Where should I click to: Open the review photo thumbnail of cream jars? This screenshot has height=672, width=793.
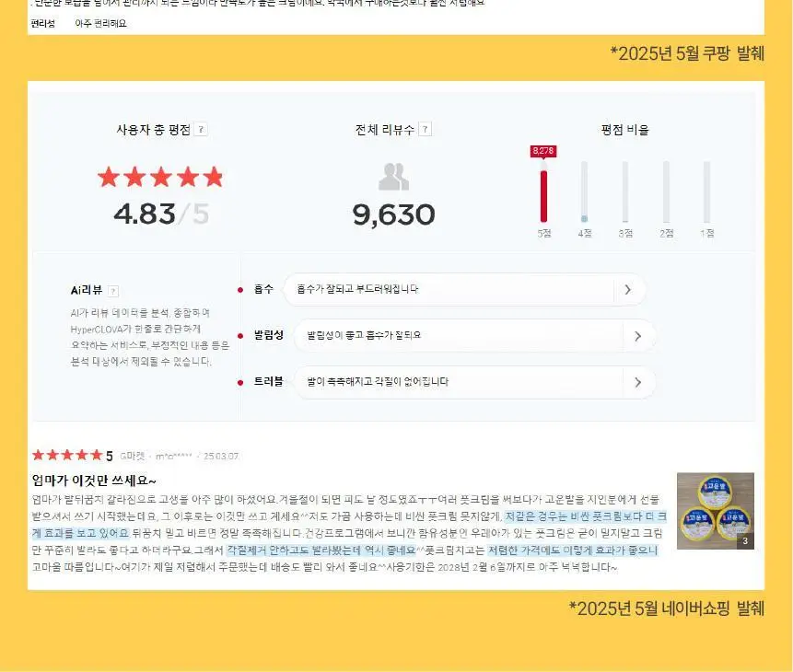click(715, 511)
